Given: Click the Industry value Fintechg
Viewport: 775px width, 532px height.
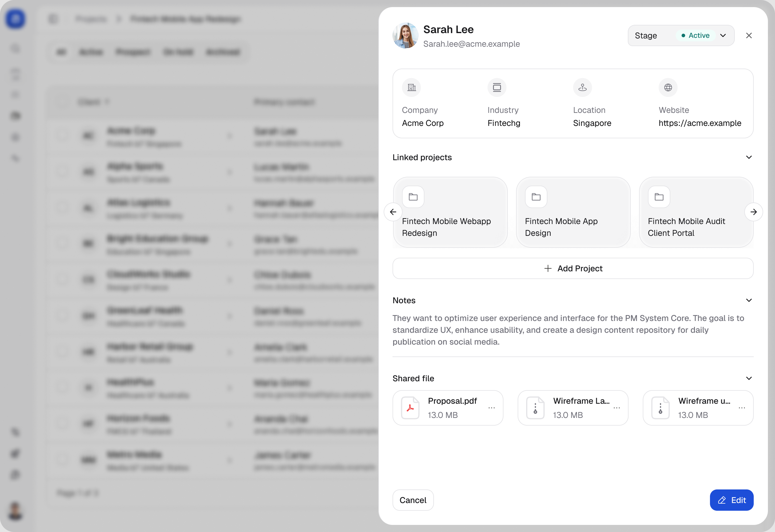Looking at the screenshot, I should tap(504, 123).
